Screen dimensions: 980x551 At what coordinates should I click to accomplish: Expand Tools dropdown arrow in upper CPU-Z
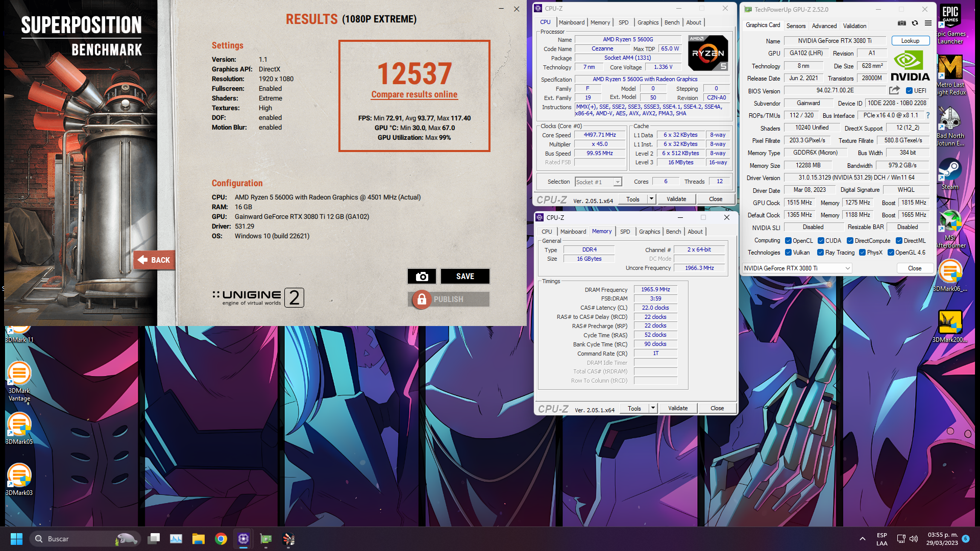[x=651, y=199]
